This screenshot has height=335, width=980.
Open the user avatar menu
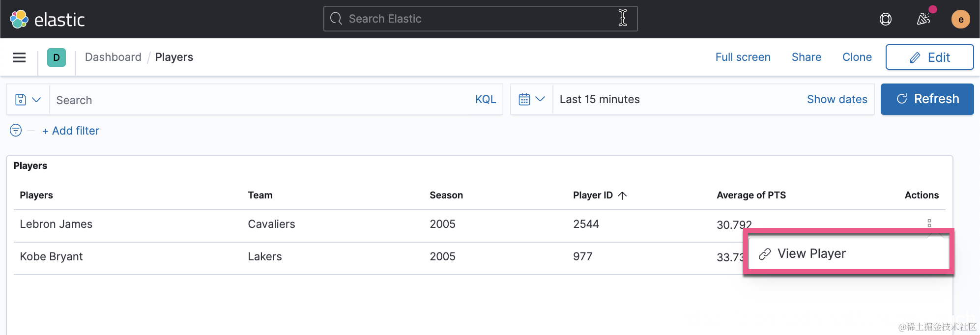point(960,19)
